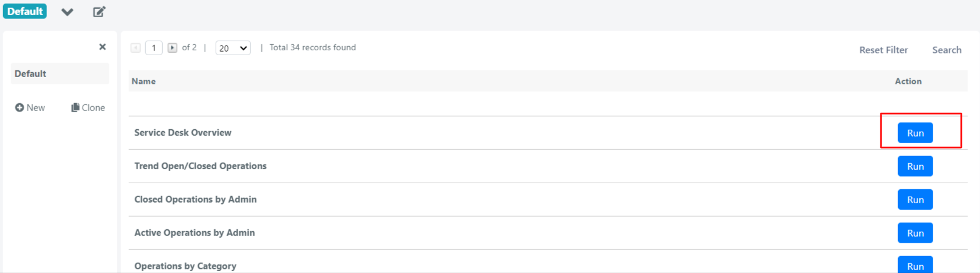Open the Service Desk Overview entry
Viewport: 980px width, 273px height.
pos(183,132)
